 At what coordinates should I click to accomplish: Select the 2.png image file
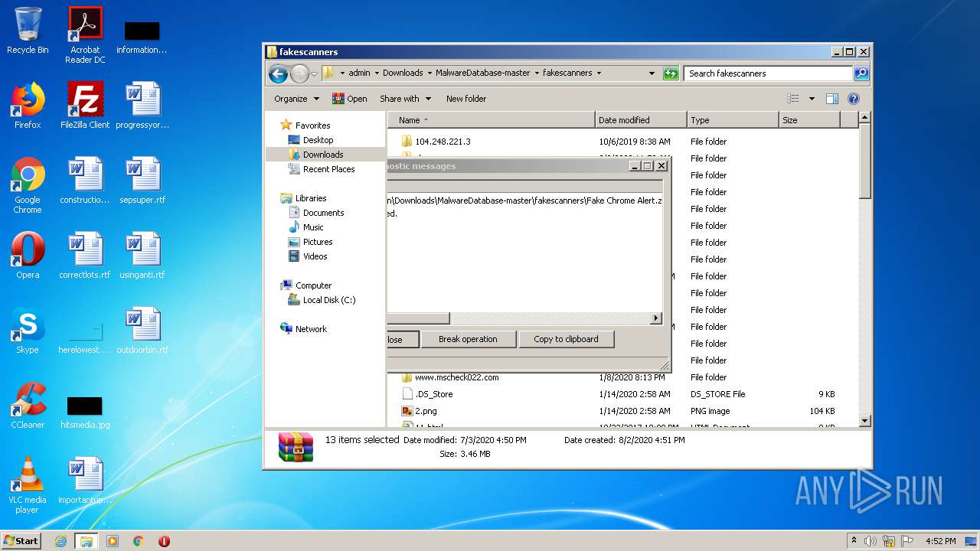coord(426,411)
